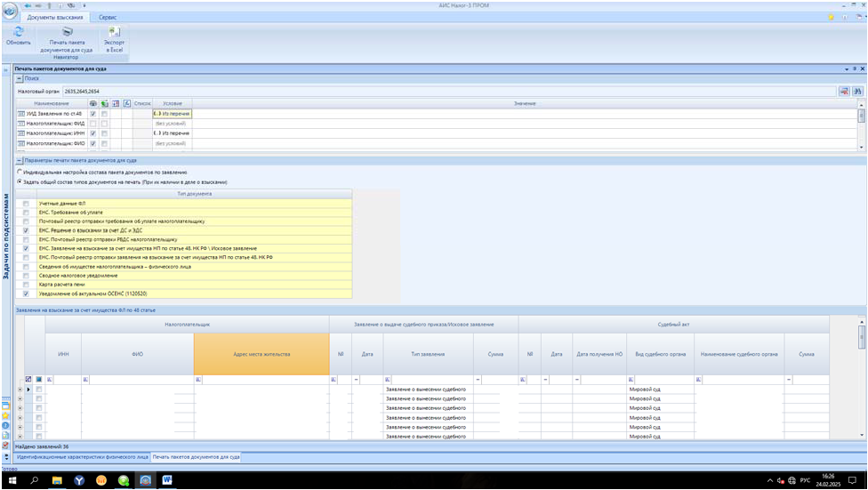Expand the first row in the grid
The height and width of the screenshot is (490, 868).
[x=20, y=390]
